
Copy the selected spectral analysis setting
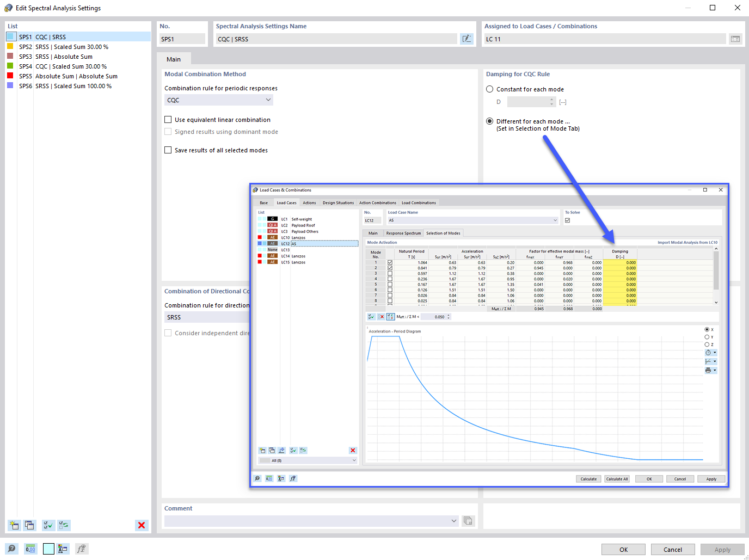(x=29, y=525)
